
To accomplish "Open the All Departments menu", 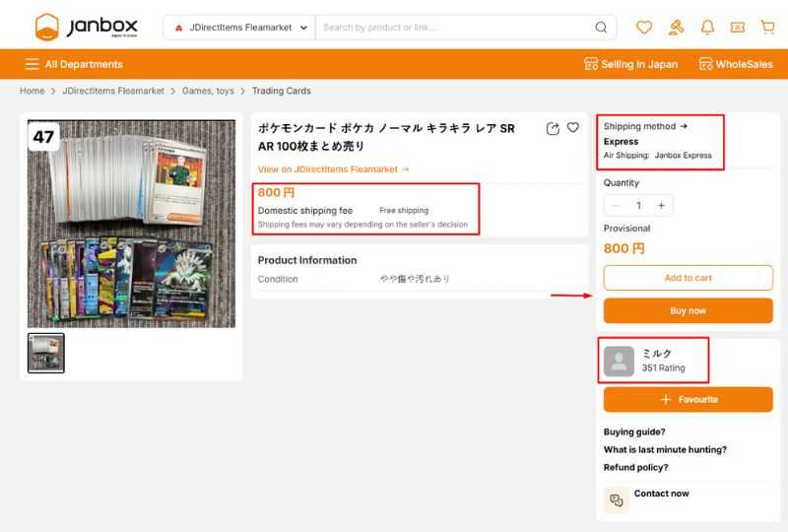I will point(74,64).
